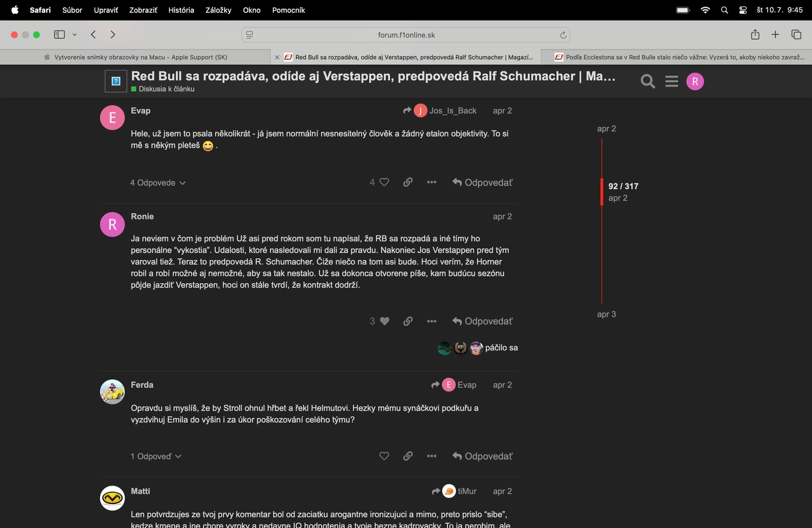Expand the 4 Odpovede replies under Evap
The width and height of the screenshot is (812, 528).
pos(158,183)
